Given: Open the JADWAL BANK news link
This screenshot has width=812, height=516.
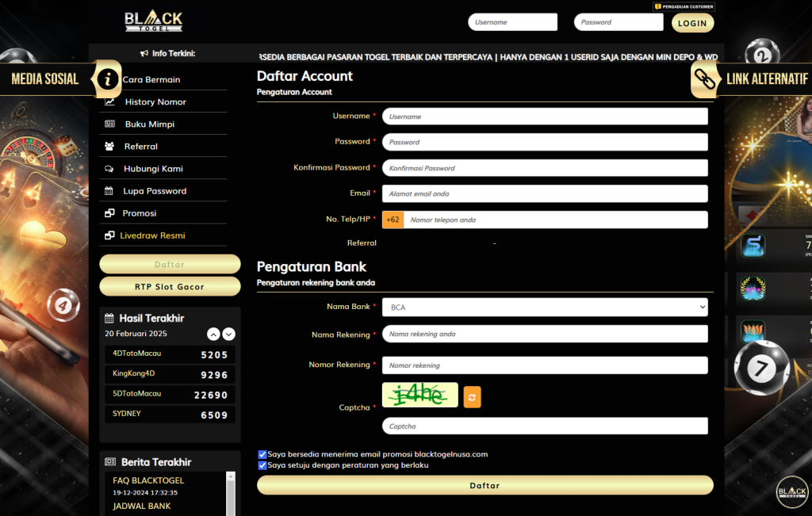Looking at the screenshot, I should pyautogui.click(x=141, y=506).
